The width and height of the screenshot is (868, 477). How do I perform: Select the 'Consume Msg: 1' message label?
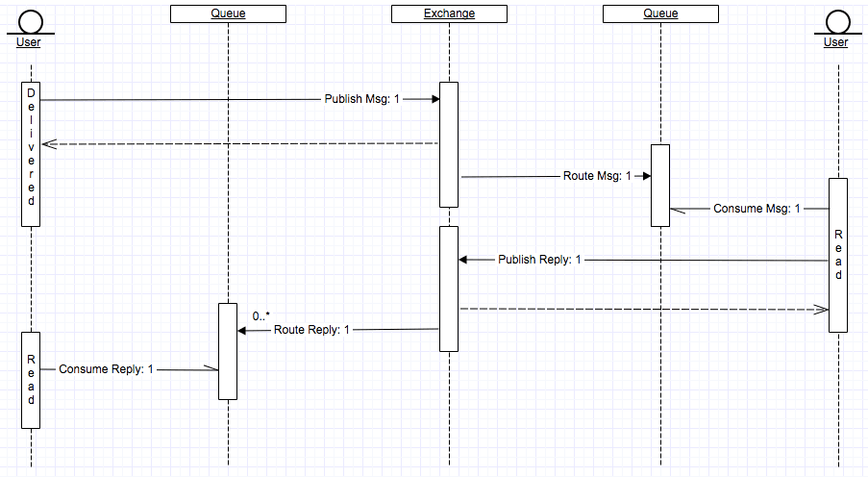pos(756,209)
